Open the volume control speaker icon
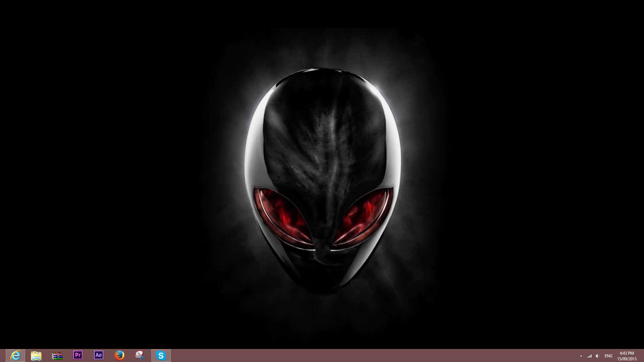 click(597, 356)
